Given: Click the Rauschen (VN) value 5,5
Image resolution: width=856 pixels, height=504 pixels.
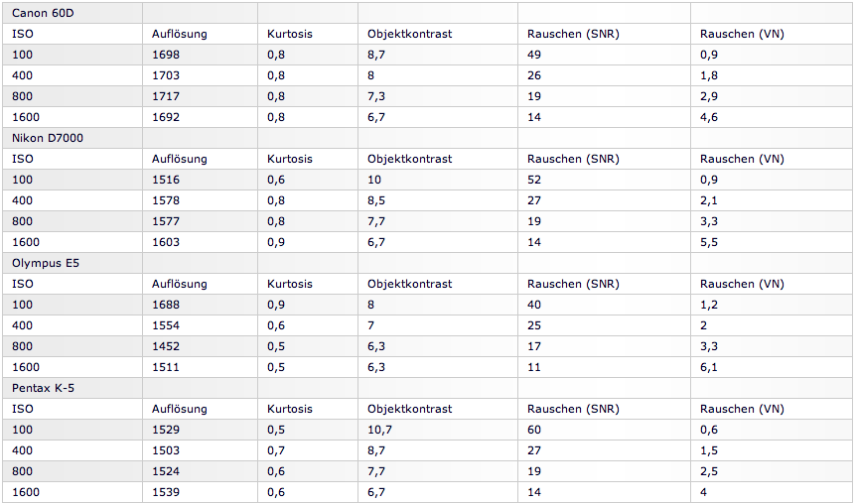Looking at the screenshot, I should pyautogui.click(x=709, y=242).
